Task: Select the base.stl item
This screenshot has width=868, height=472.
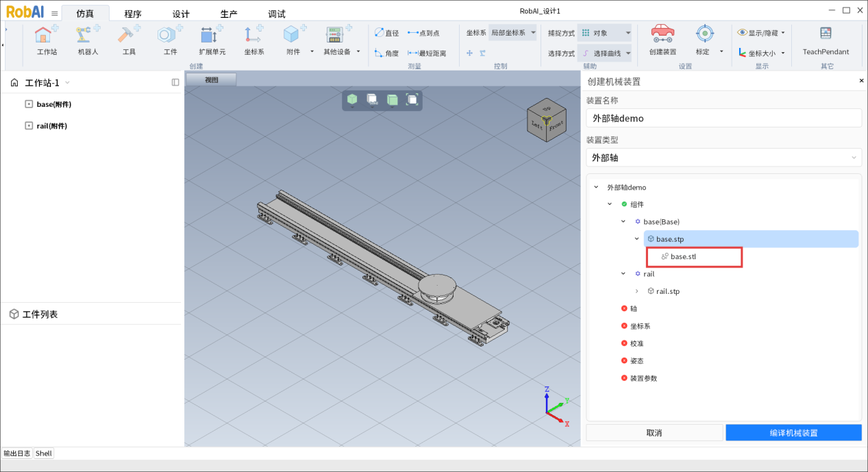Action: click(684, 256)
